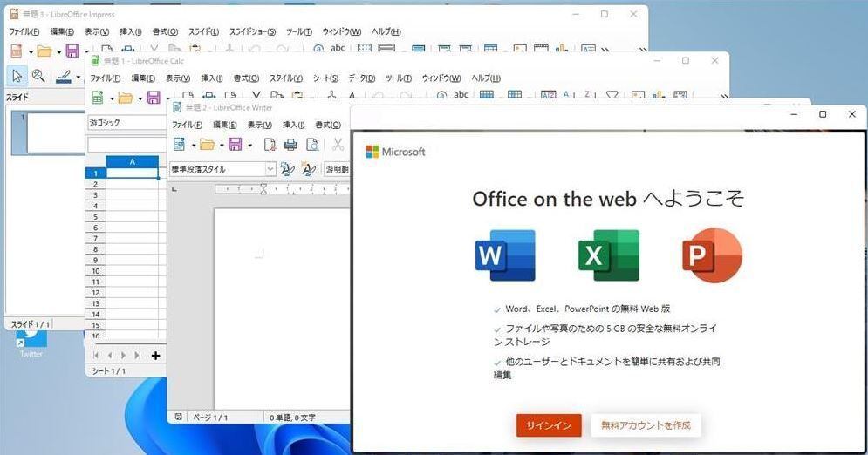This screenshot has height=455, width=868.
Task: Click Print Preview icon in Writer toolbar
Action: tap(312, 145)
